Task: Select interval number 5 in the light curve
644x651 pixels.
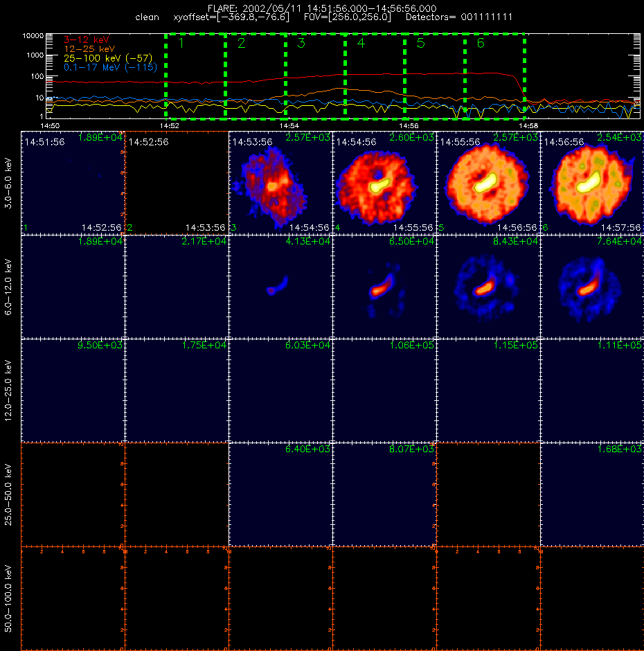Action: pyautogui.click(x=420, y=43)
